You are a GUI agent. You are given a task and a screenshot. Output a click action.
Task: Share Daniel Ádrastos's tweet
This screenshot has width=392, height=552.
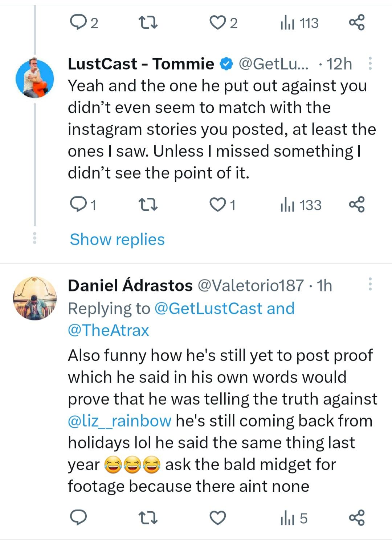click(x=356, y=517)
